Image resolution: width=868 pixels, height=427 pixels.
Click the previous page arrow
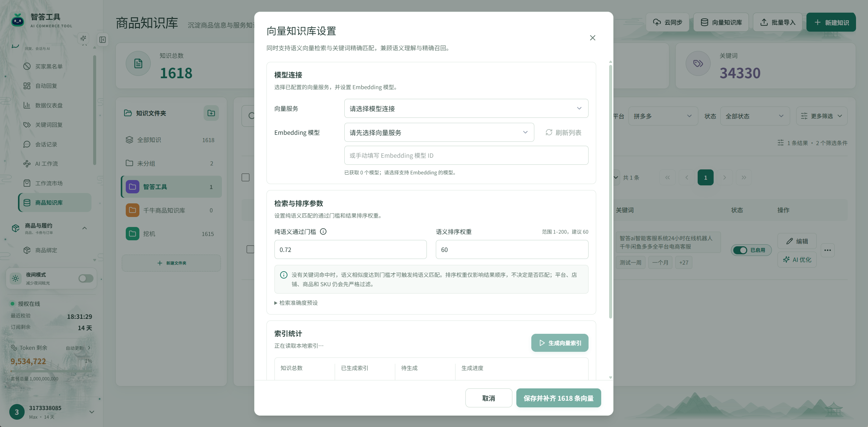coord(686,178)
